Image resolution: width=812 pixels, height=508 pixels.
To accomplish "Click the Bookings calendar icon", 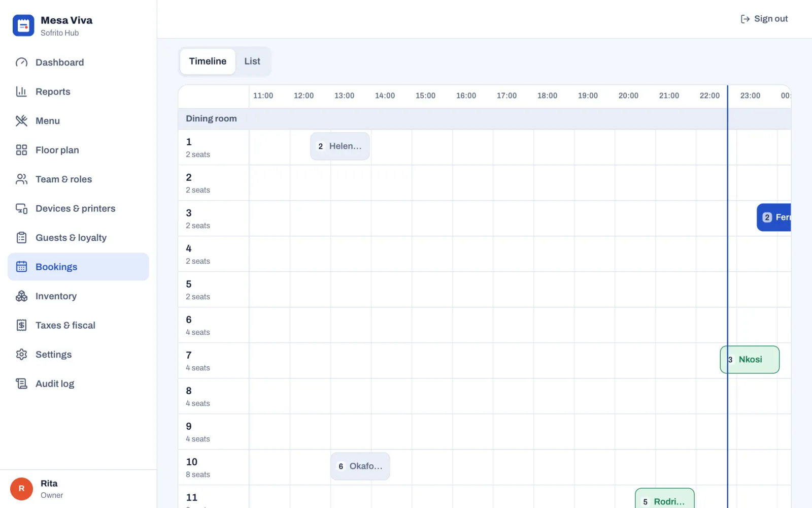I will pos(21,267).
